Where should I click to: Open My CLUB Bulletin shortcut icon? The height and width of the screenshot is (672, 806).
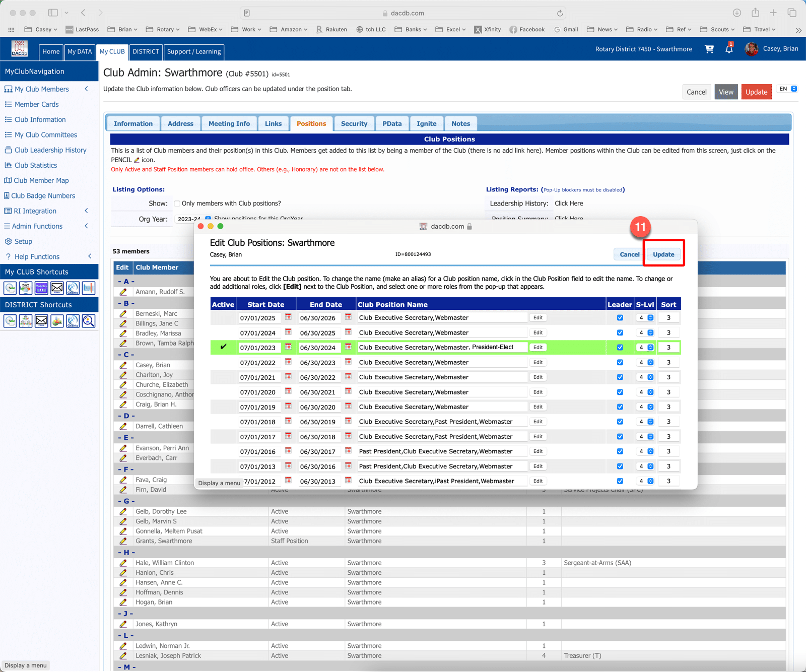click(41, 288)
